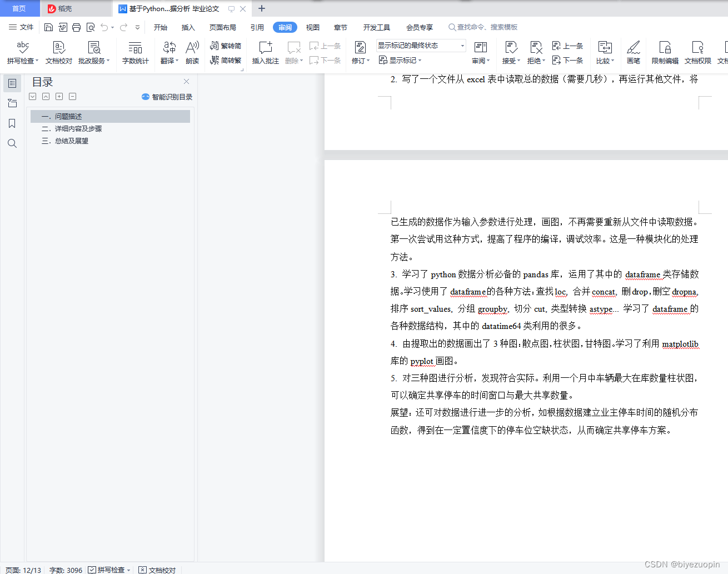
Task: Select the ink annotation tool 画笔
Action: click(x=634, y=53)
